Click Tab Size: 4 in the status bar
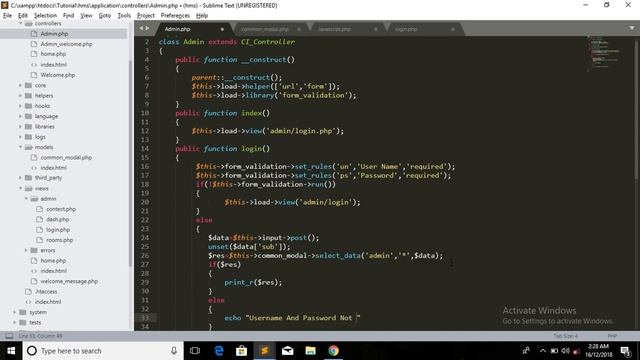This screenshot has height=360, width=640. (565, 336)
